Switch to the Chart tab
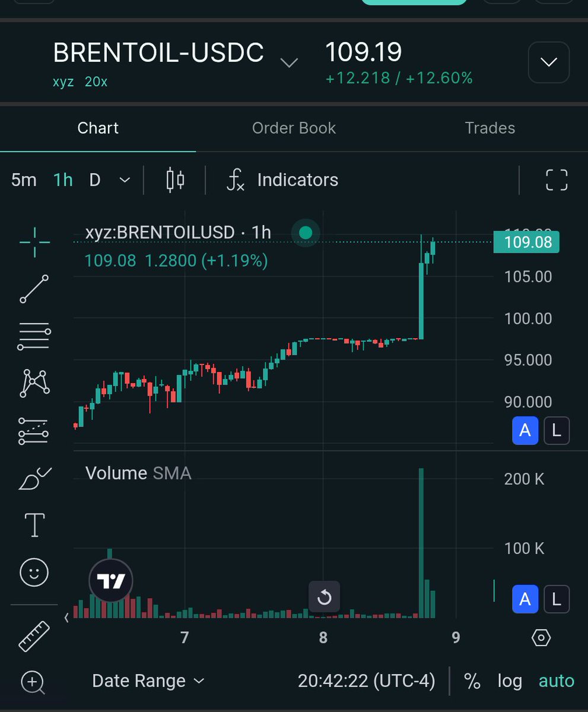This screenshot has width=588, height=712. [x=98, y=128]
